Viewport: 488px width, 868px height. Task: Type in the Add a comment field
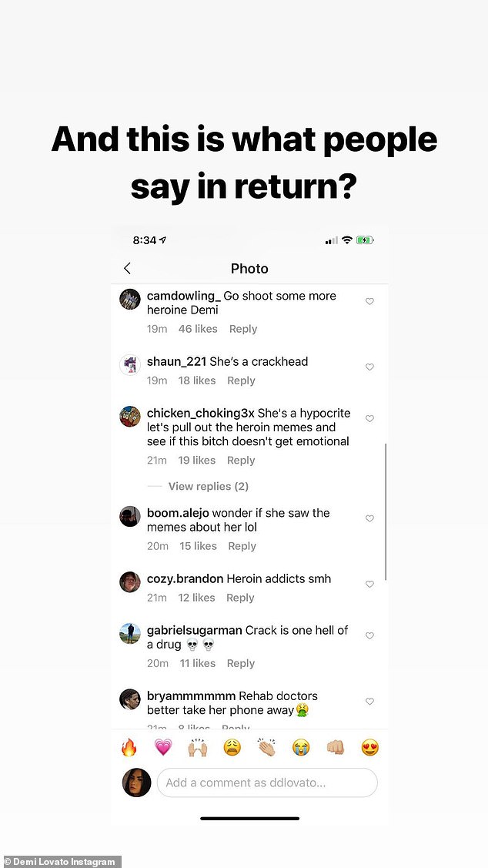coord(267,783)
